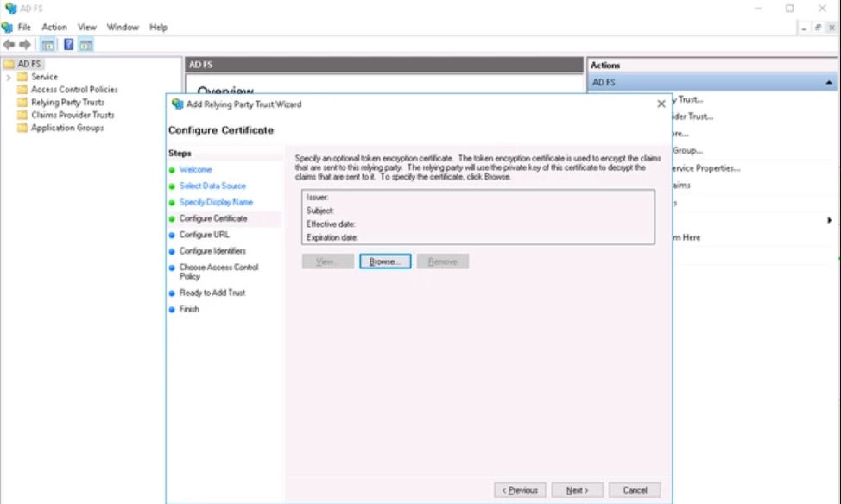Screen dimensions: 841x504
Task: Open the Action menu
Action: pyautogui.click(x=54, y=28)
